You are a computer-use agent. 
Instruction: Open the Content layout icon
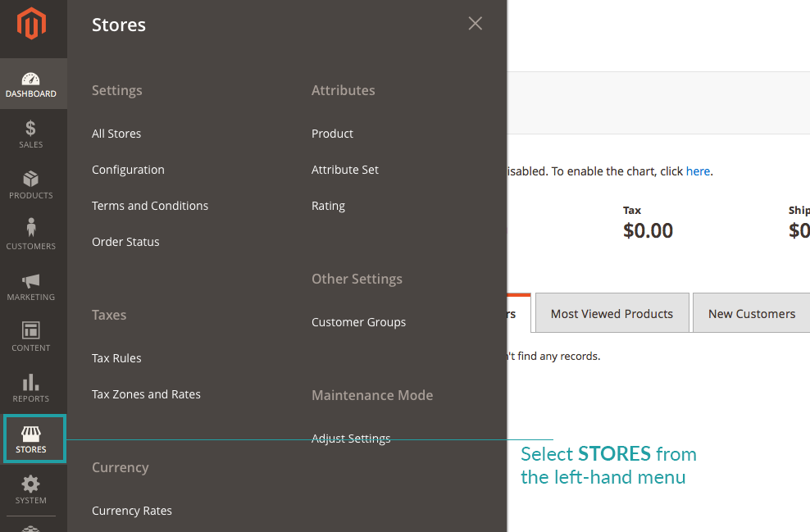coord(31,331)
